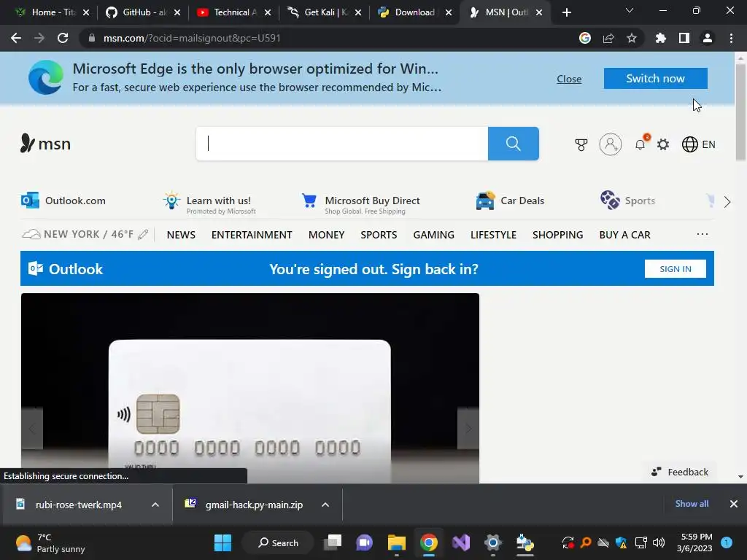Open the NEWS category
Viewport: 747px width, 560px height.
181,235
